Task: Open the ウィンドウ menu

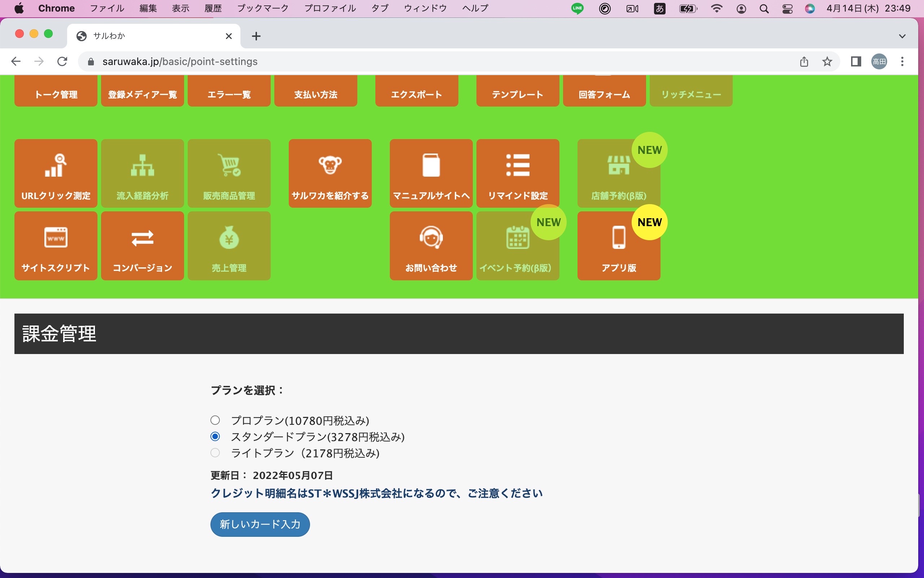Action: [425, 8]
